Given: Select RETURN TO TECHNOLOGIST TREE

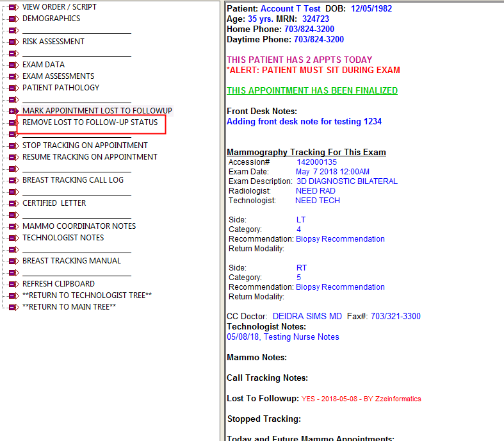Looking at the screenshot, I should point(86,295).
